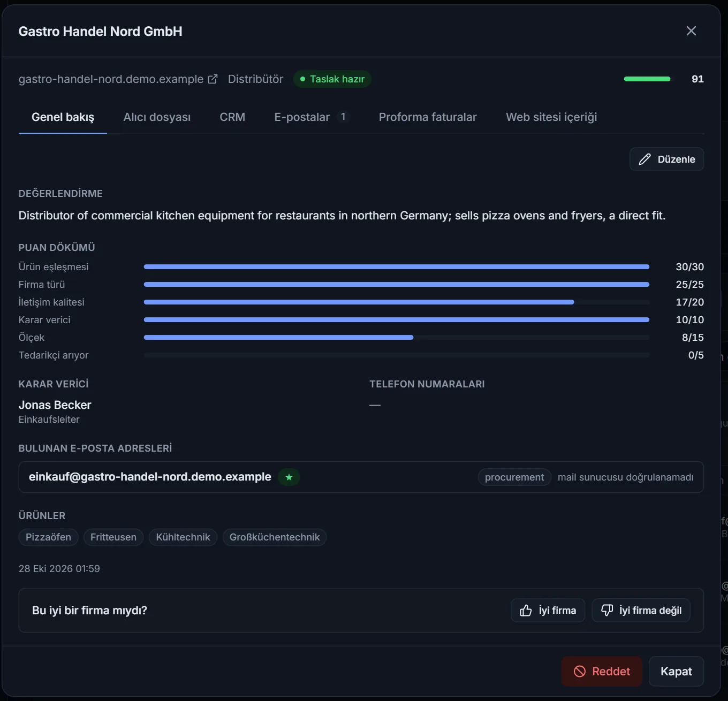
Task: Click the green overall score bar
Action: click(x=647, y=79)
